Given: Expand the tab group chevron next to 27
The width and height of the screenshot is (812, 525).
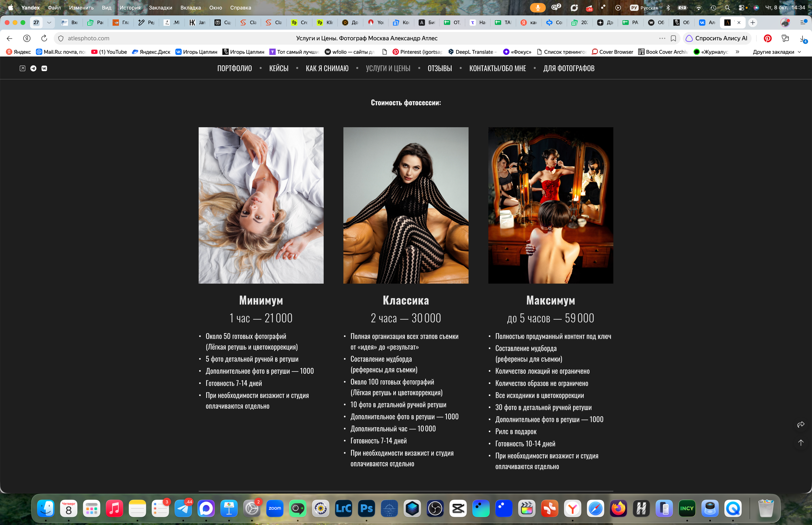Looking at the screenshot, I should pyautogui.click(x=49, y=23).
